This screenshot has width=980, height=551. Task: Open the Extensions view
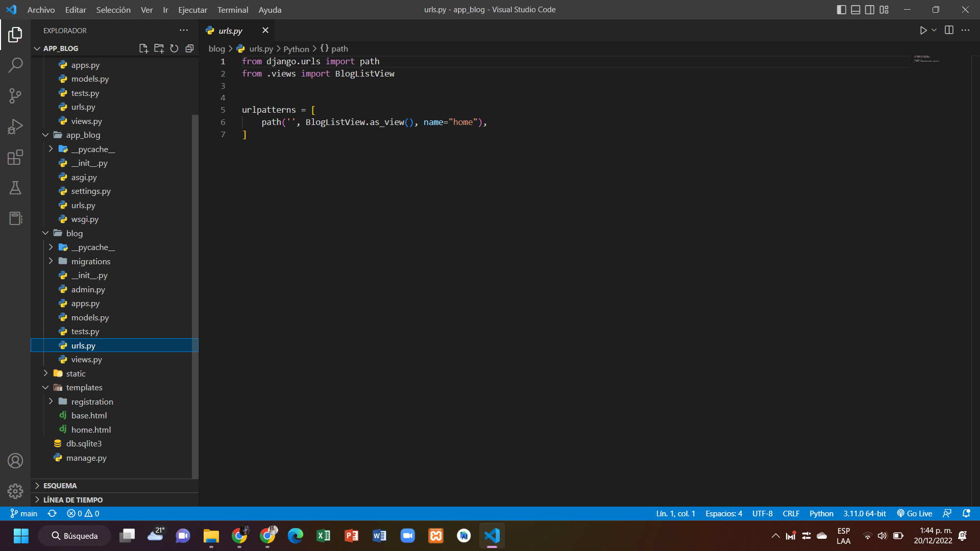click(15, 157)
